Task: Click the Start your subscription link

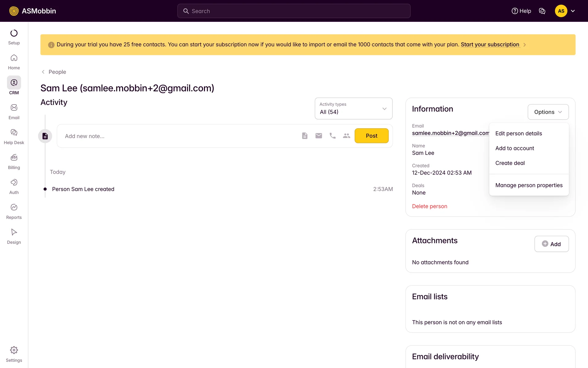Action: click(x=490, y=44)
